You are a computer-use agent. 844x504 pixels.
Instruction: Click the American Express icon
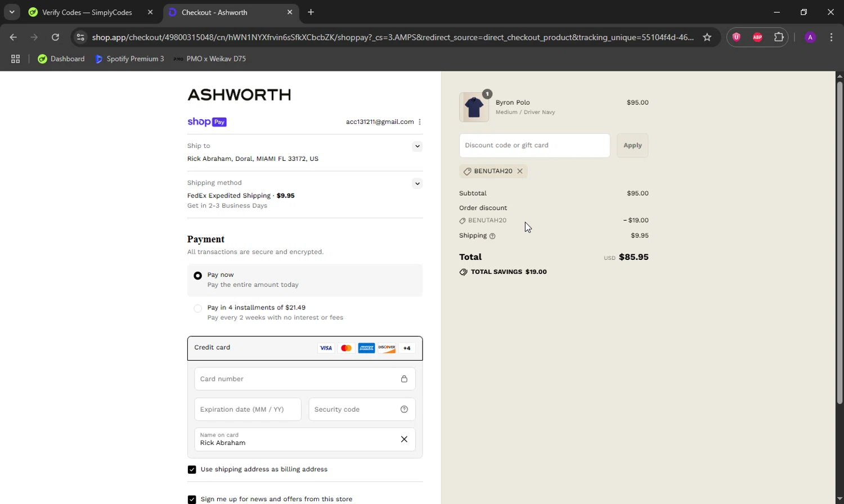tap(366, 348)
